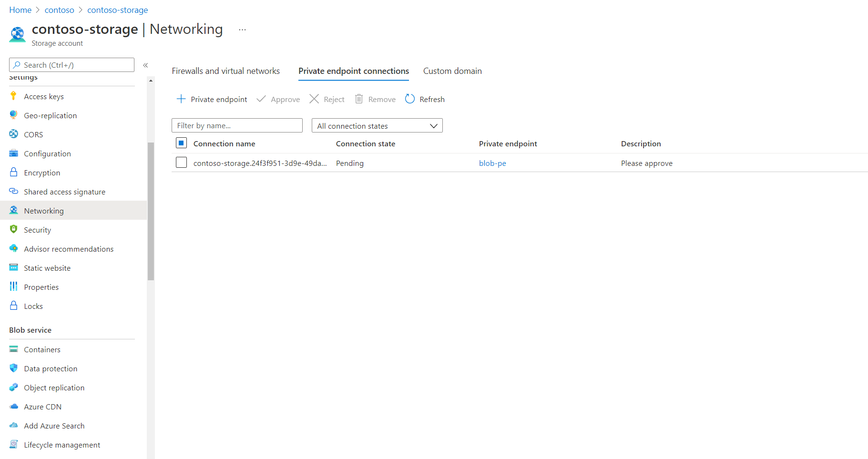Click the Refresh button label
Image resolution: width=868 pixels, height=459 pixels.
click(432, 99)
